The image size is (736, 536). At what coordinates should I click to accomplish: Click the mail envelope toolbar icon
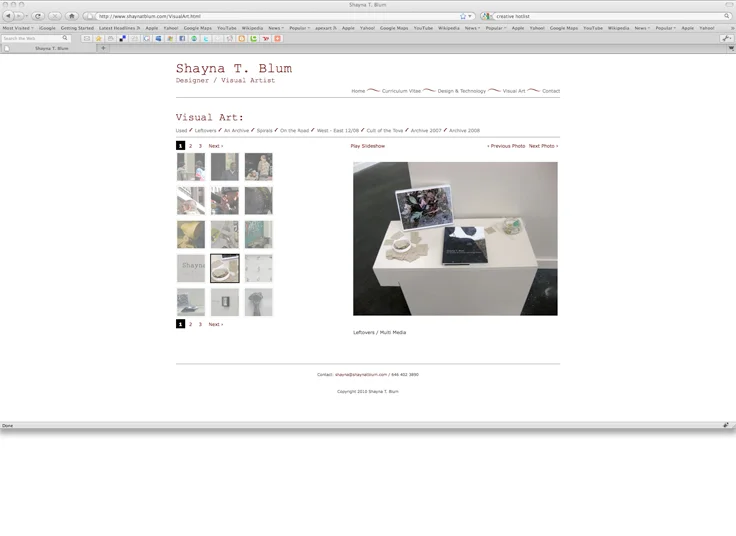[x=87, y=38]
